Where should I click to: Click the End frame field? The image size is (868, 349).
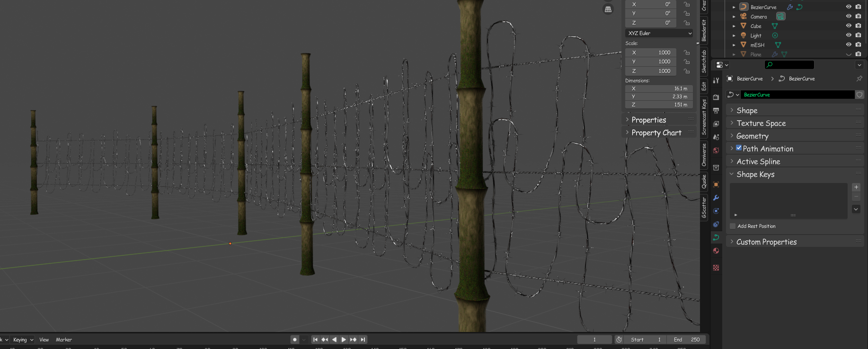pos(686,340)
